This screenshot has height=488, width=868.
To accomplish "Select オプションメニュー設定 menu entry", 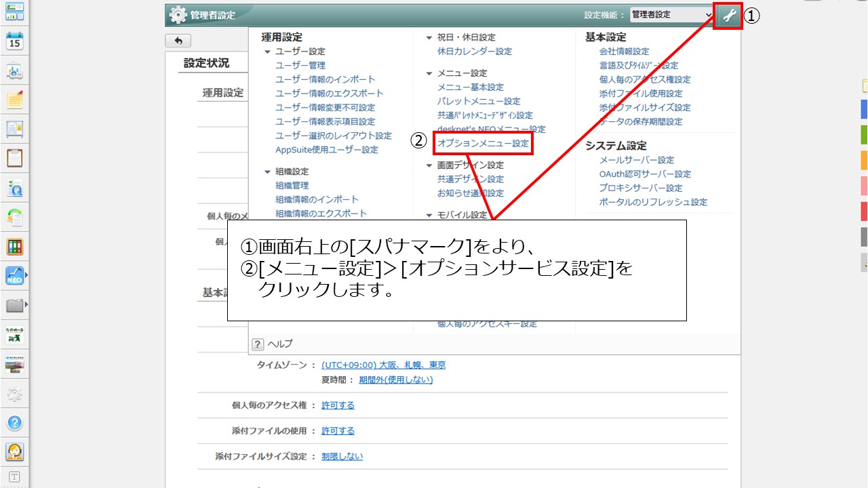I will (483, 144).
